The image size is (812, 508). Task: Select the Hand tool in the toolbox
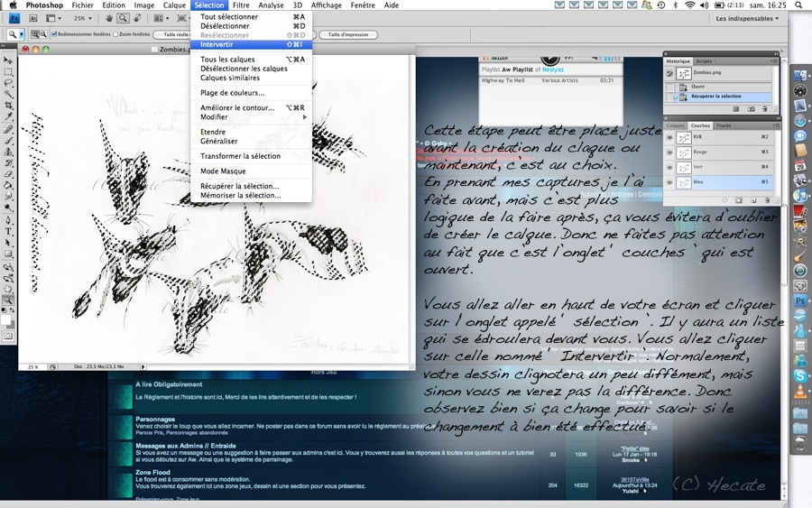coord(8,289)
